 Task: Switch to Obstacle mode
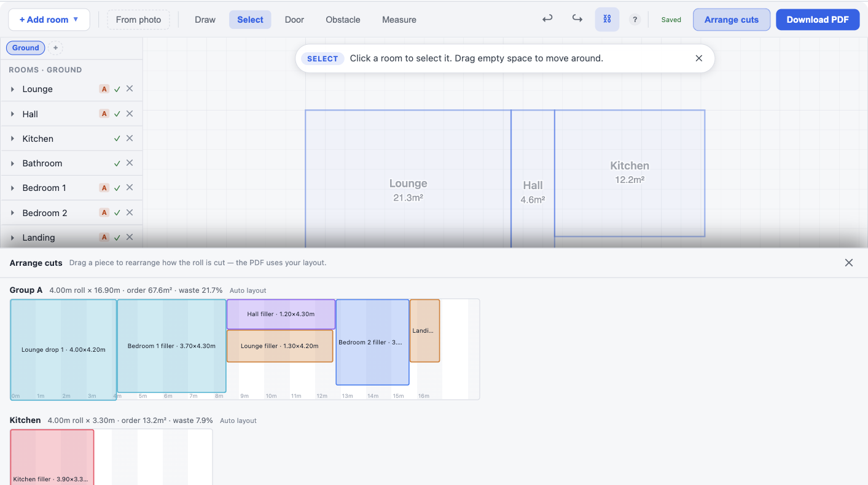coord(343,20)
